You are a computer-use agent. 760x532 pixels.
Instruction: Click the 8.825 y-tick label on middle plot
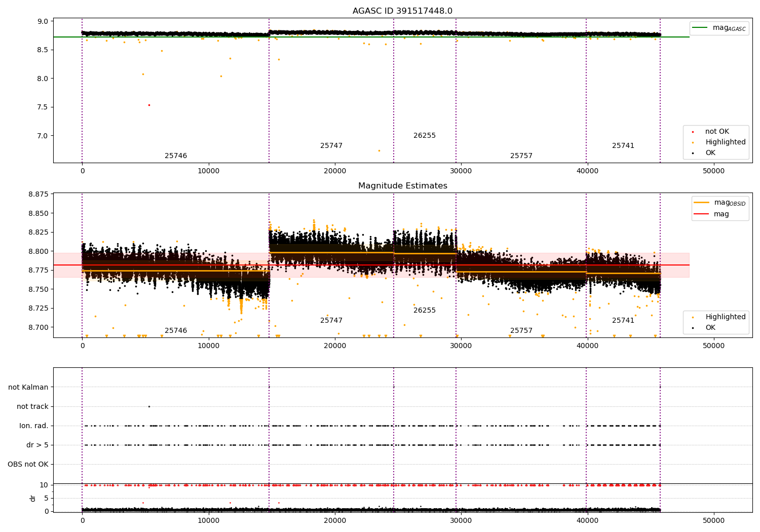click(x=39, y=232)
